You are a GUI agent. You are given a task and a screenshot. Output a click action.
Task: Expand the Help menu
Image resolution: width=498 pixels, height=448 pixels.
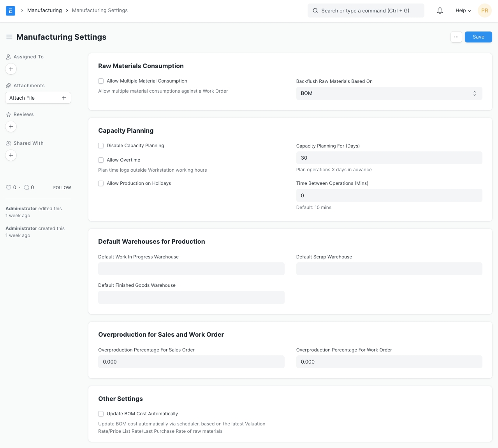pos(463,11)
